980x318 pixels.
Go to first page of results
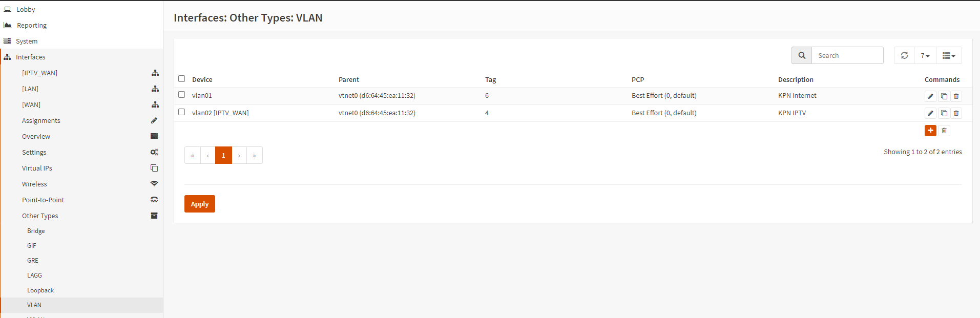click(x=193, y=155)
